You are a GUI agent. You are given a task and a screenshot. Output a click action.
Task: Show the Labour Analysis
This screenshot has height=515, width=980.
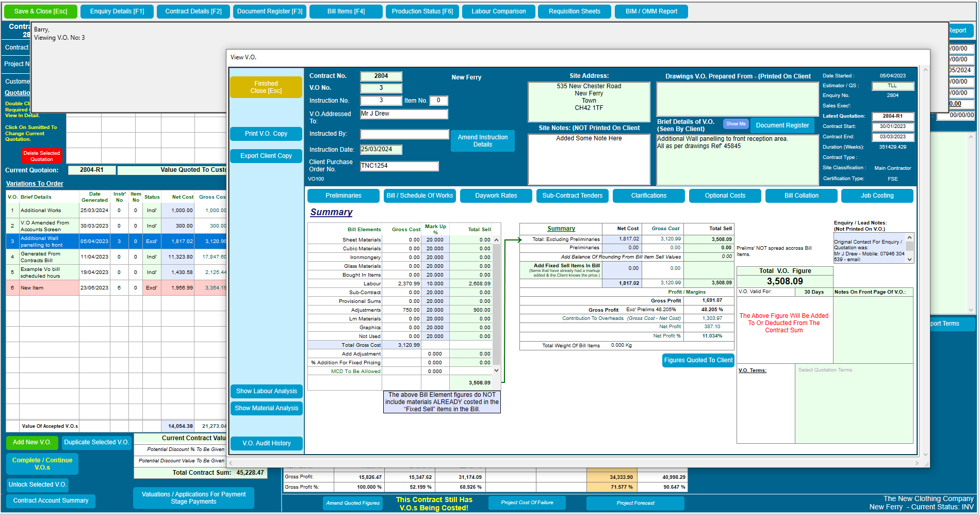coord(267,391)
